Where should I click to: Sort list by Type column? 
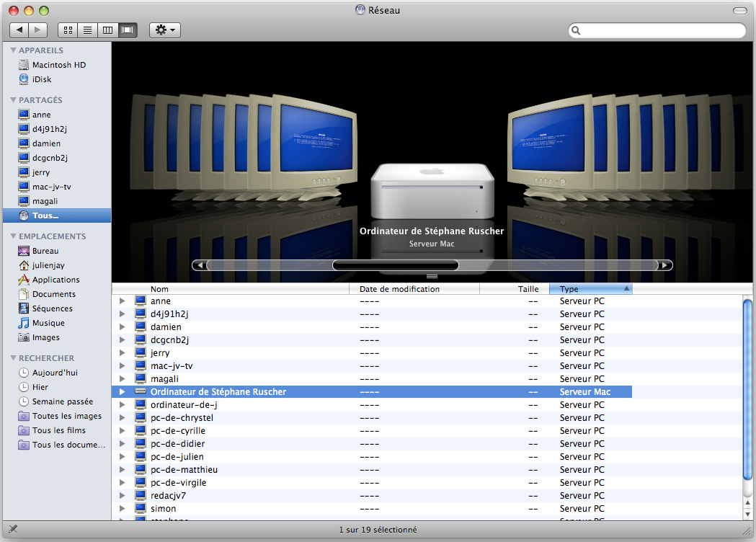point(591,289)
